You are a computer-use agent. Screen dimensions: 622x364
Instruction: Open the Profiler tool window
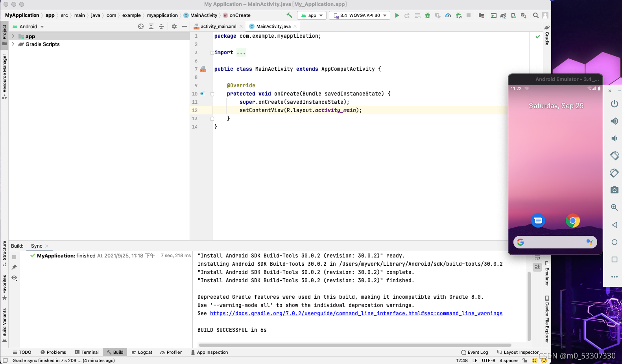(x=171, y=352)
